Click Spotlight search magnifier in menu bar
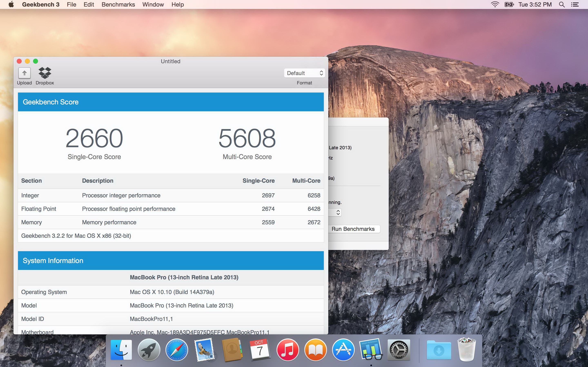Viewport: 588px width, 367px height. 561,5
